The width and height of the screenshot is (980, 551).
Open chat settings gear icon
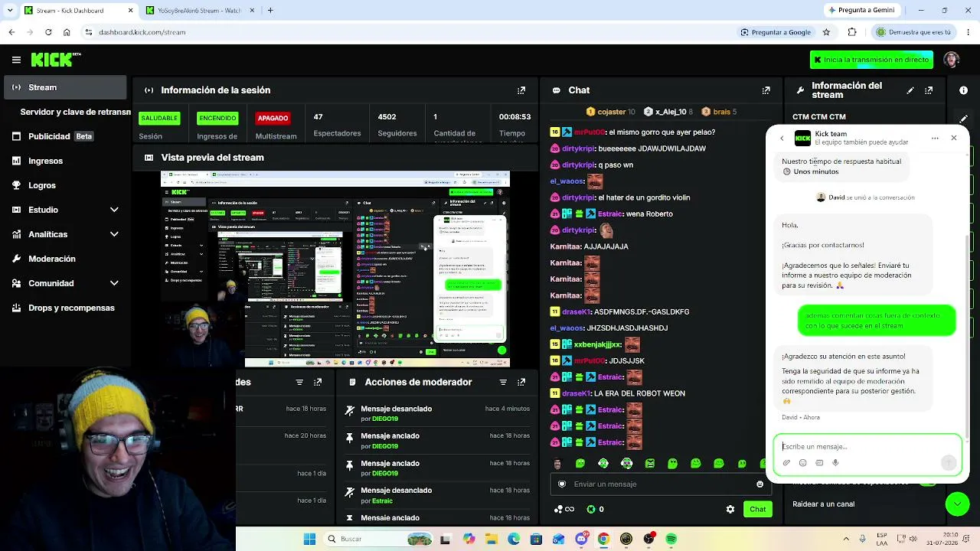coord(730,510)
